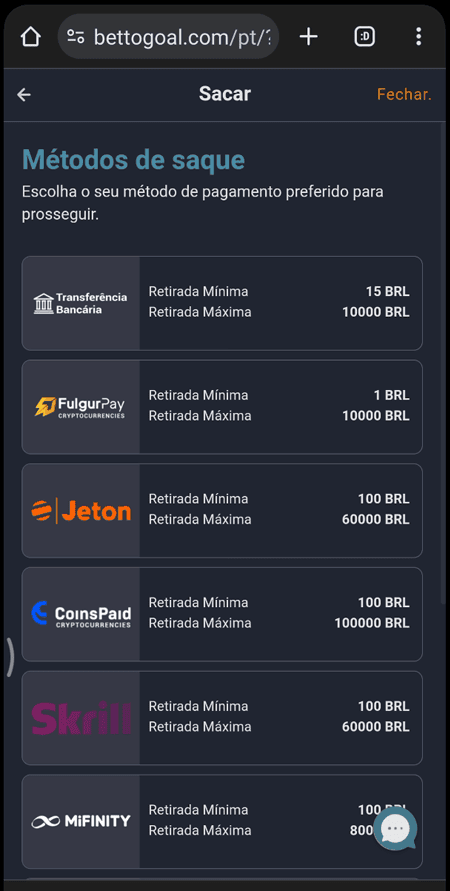450x891 pixels.
Task: Open browser three-dot menu
Action: (x=418, y=37)
